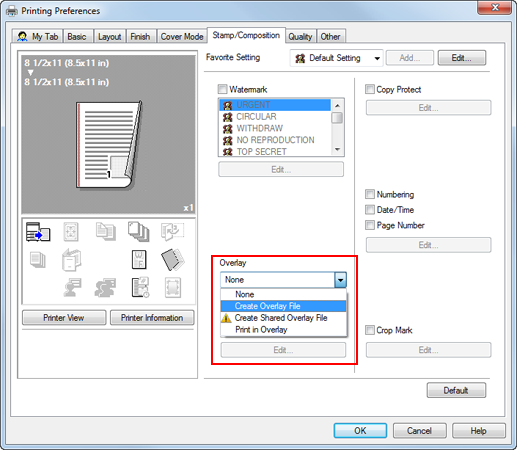
Task: Click the Add favorite setting button
Action: tap(410, 58)
